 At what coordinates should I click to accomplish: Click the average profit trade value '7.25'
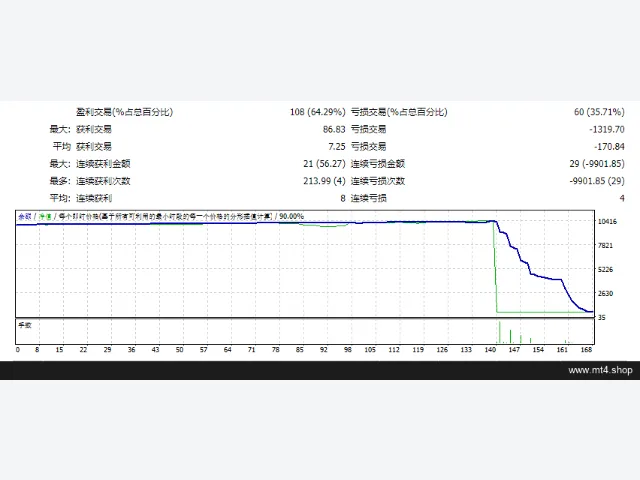[337, 147]
